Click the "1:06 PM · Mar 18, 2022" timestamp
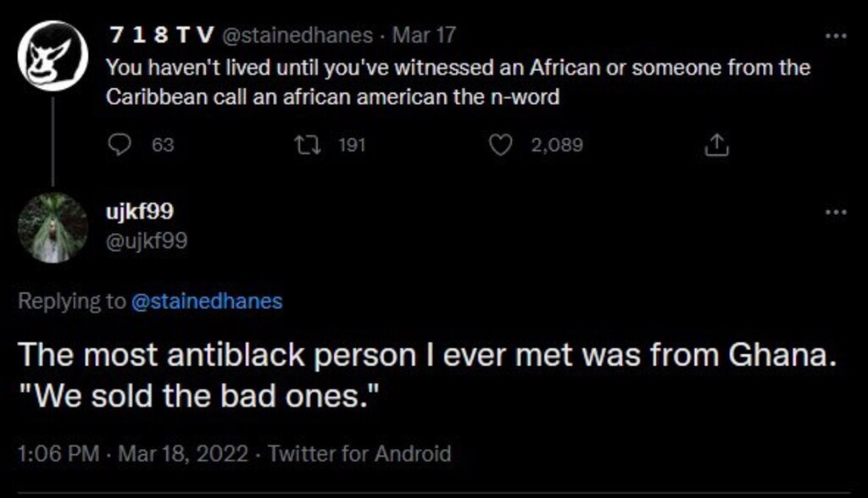 (x=135, y=454)
